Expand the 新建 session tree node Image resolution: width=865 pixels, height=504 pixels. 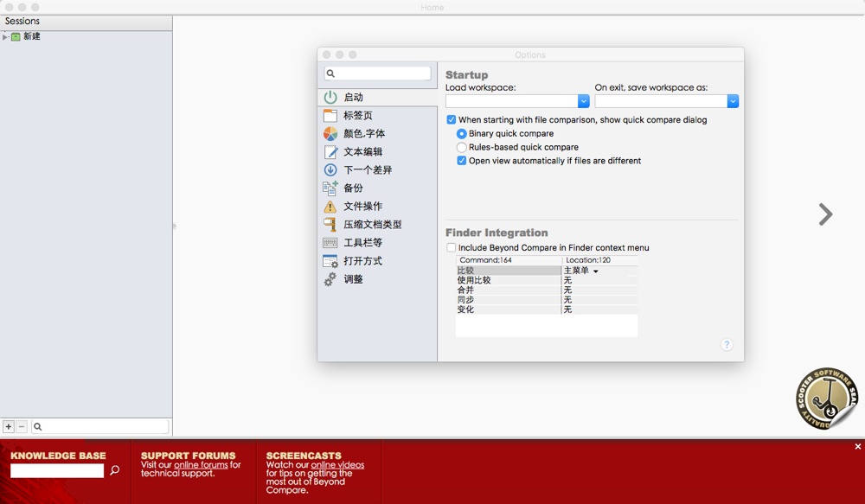(x=5, y=37)
